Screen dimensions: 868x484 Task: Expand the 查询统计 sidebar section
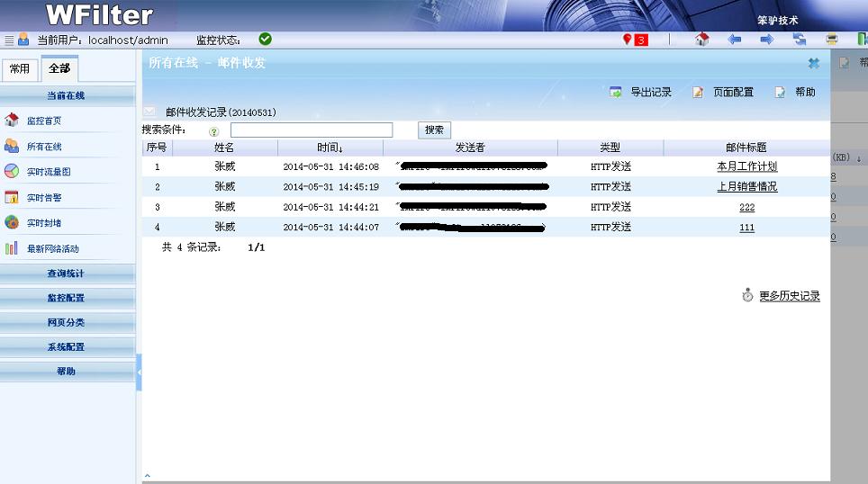(67, 273)
